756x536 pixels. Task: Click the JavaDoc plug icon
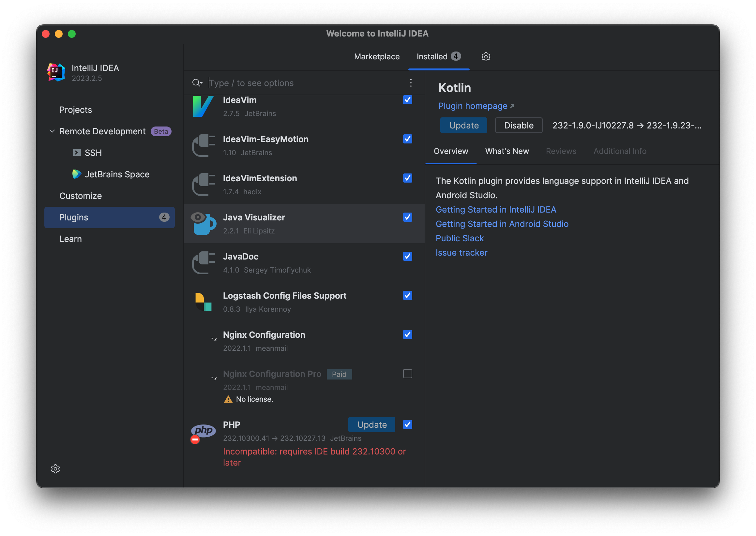point(204,263)
